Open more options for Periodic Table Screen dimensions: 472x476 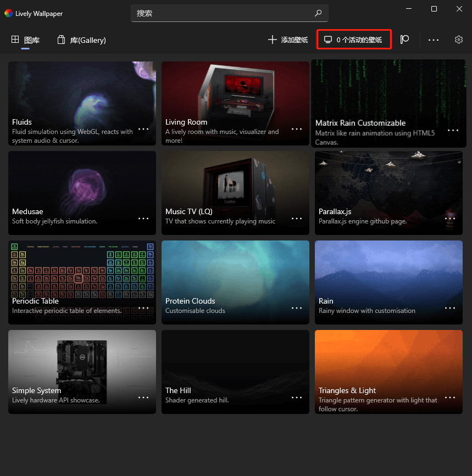click(x=143, y=308)
